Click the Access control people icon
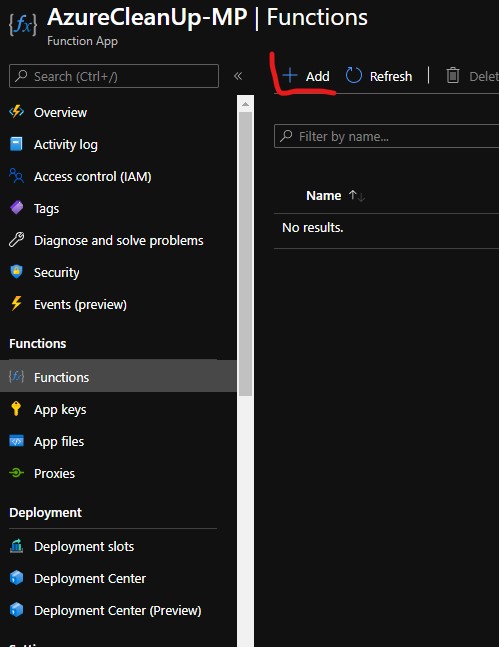The image size is (499, 647). click(16, 175)
